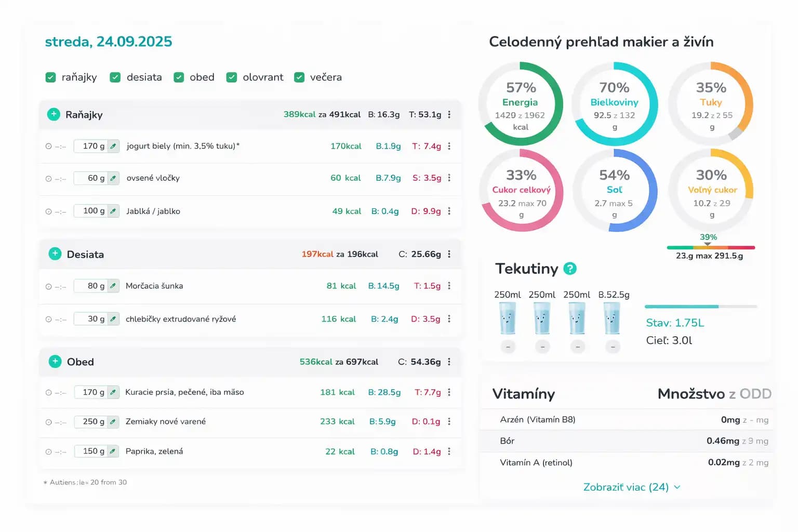This screenshot has width=798, height=532.
Task: Click the 170 g field for Kuracie prsia
Action: click(91, 392)
